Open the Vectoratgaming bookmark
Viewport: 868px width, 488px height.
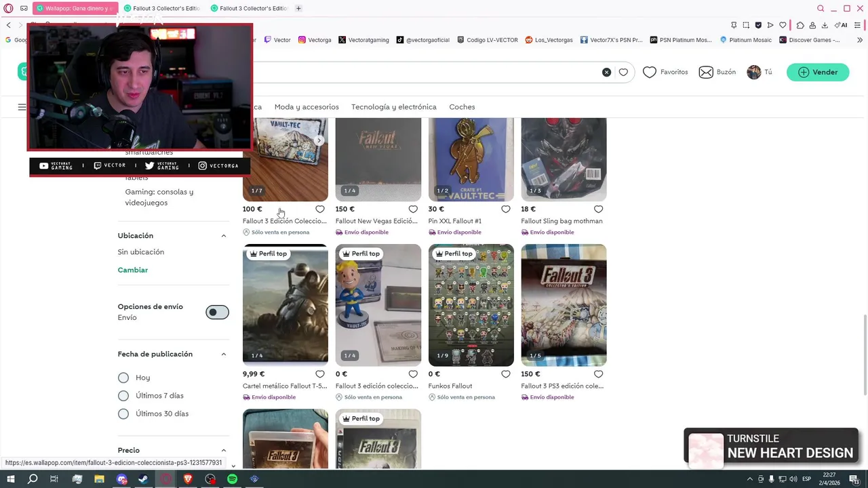(363, 40)
